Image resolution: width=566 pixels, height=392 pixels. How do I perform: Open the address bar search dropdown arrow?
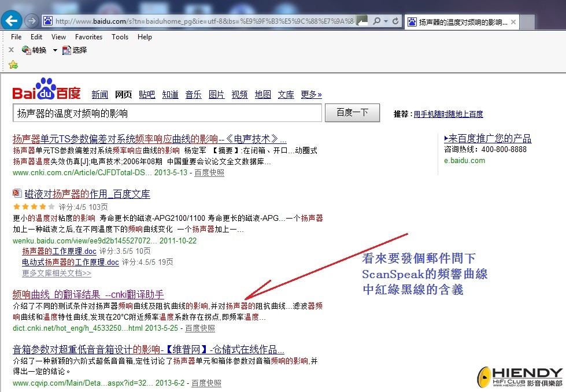386,21
